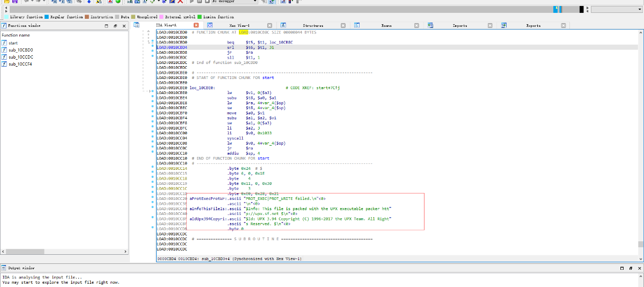The height and width of the screenshot is (287, 644).
Task: Click the blue down arrow toolbar icon
Action: coord(89,2)
